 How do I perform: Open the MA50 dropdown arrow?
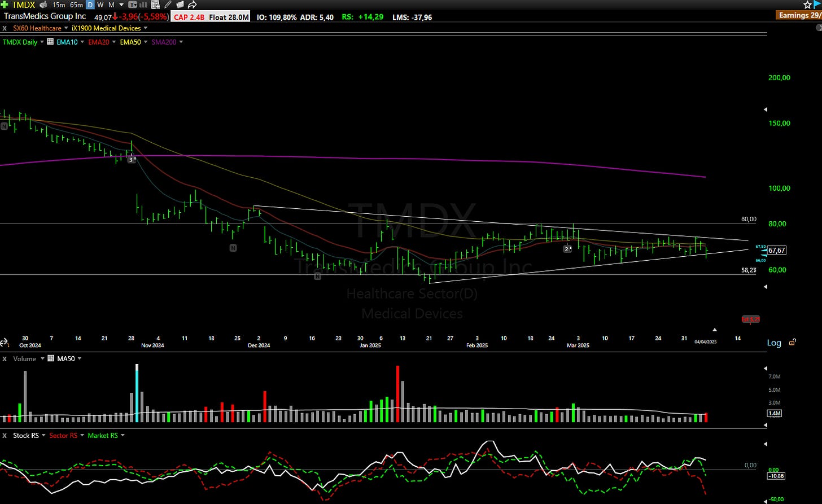(x=80, y=359)
